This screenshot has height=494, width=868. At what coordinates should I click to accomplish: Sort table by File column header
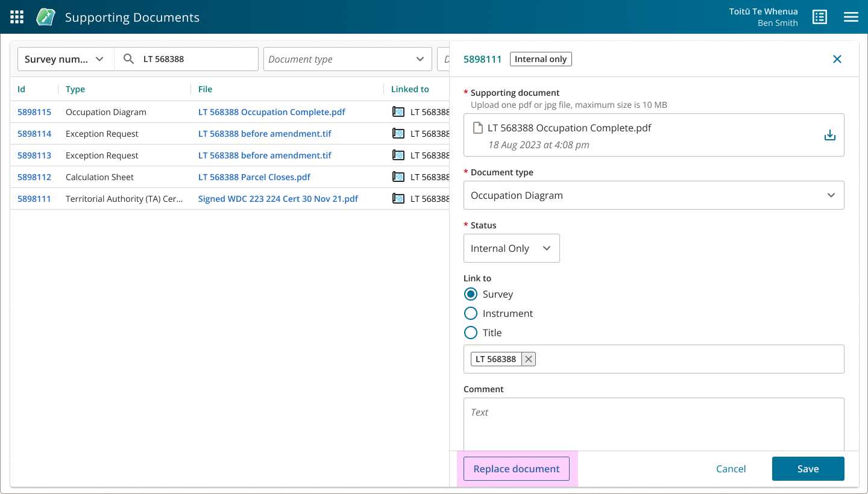206,89
